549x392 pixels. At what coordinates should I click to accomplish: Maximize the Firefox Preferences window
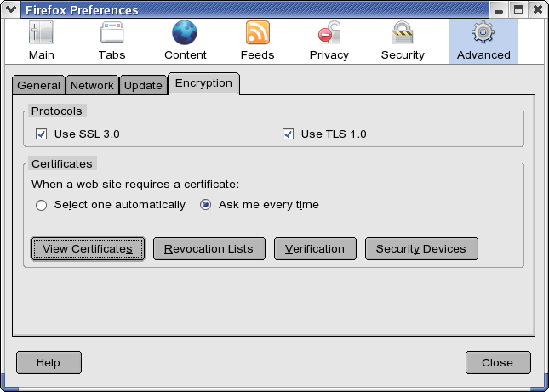click(x=518, y=10)
